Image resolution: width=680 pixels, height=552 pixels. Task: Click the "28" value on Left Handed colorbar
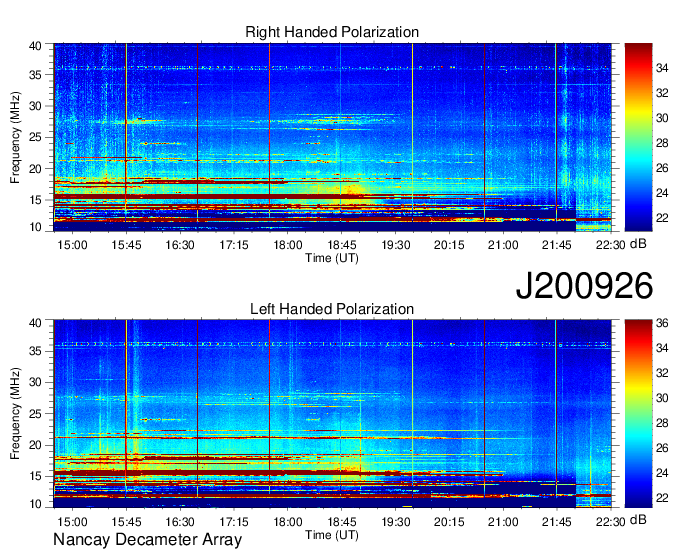click(662, 423)
